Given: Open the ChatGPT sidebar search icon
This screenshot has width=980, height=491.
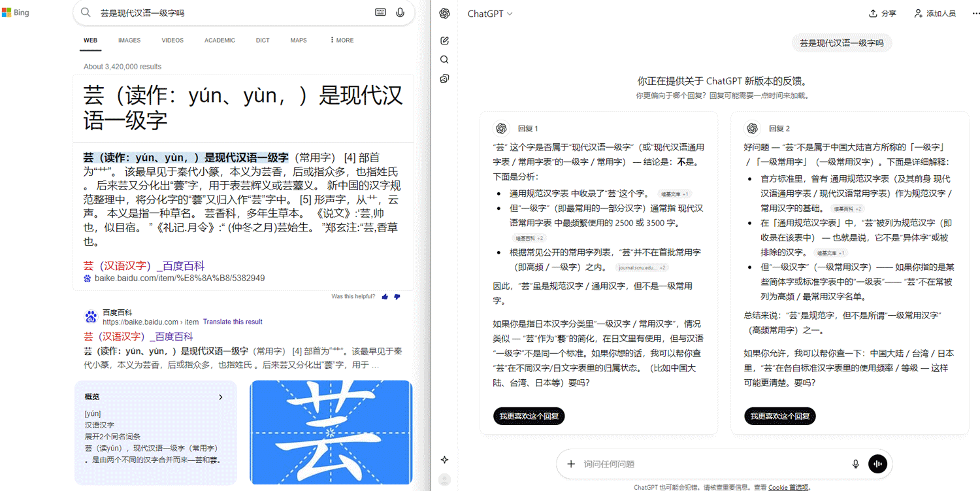Looking at the screenshot, I should [x=444, y=59].
